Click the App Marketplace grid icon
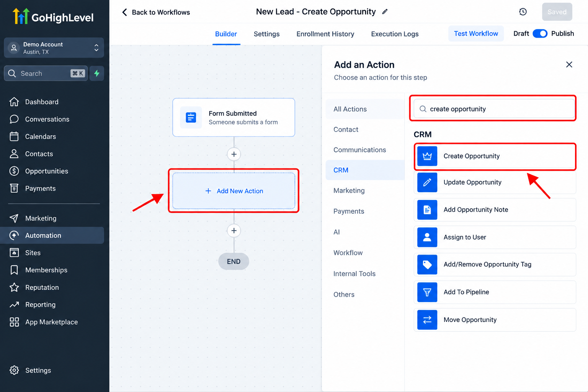 pyautogui.click(x=14, y=322)
